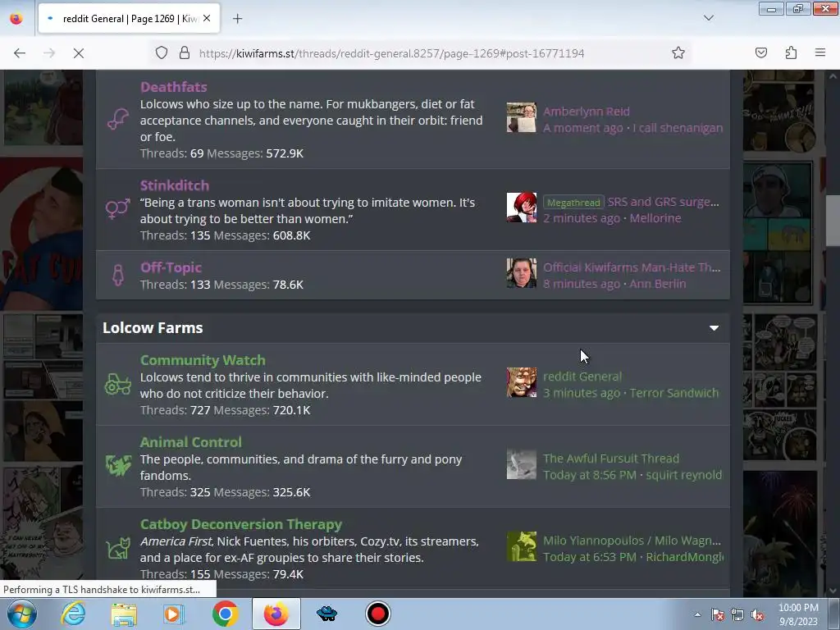This screenshot has height=630, width=840.
Task: Open the Amberlynn Reid latest thread
Action: coord(586,112)
